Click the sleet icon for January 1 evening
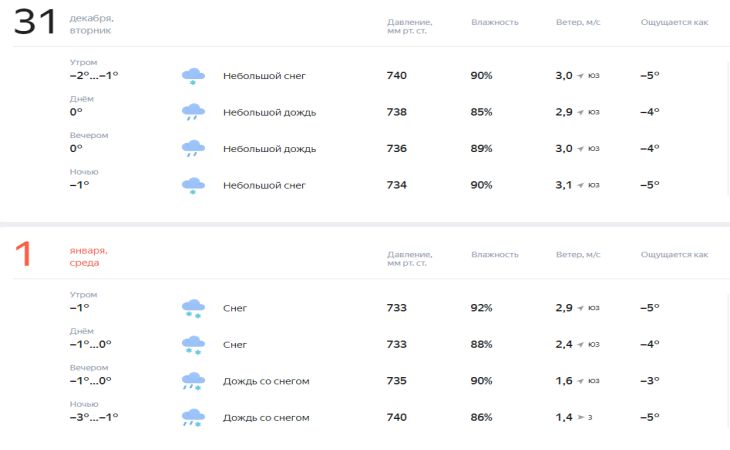Screen dimensions: 730x450 click(193, 381)
